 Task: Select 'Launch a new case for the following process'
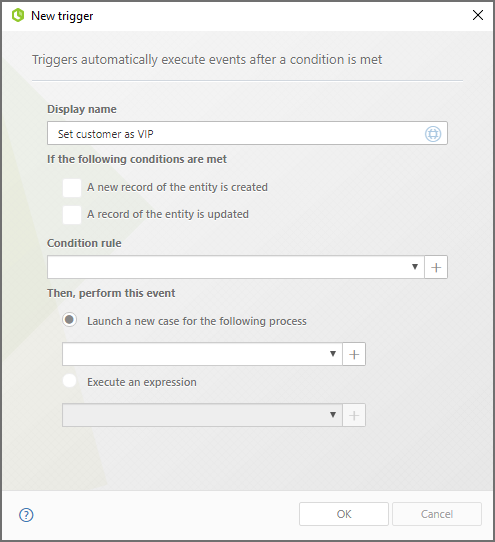click(69, 320)
